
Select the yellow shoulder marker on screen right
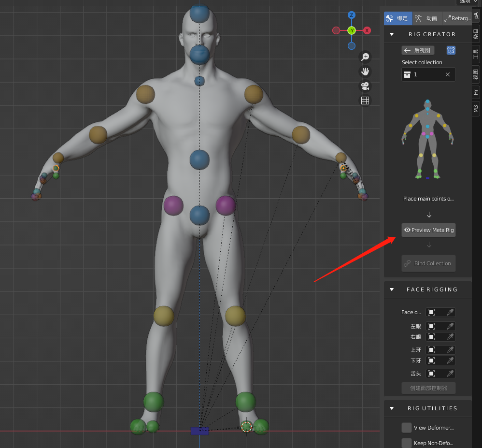pos(254,94)
